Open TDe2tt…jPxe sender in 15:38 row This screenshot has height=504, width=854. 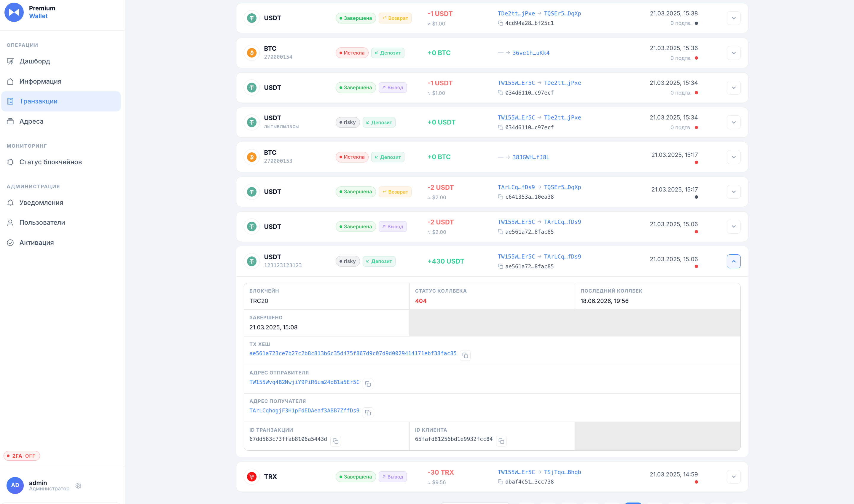point(516,14)
